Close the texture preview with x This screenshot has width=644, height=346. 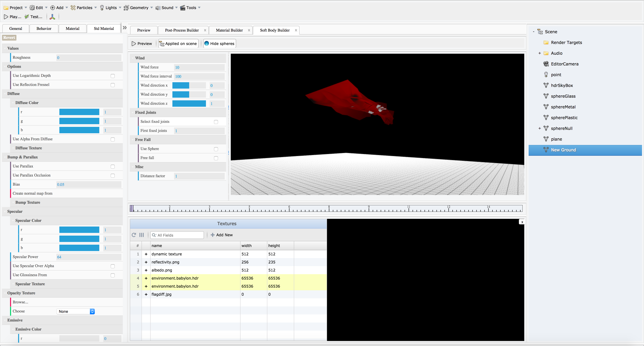tap(522, 222)
